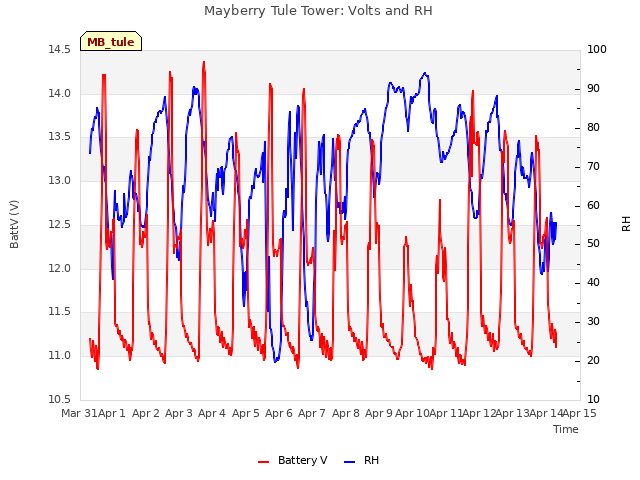Click the Apr 11 date label
The width and height of the screenshot is (640, 480).
tap(446, 413)
